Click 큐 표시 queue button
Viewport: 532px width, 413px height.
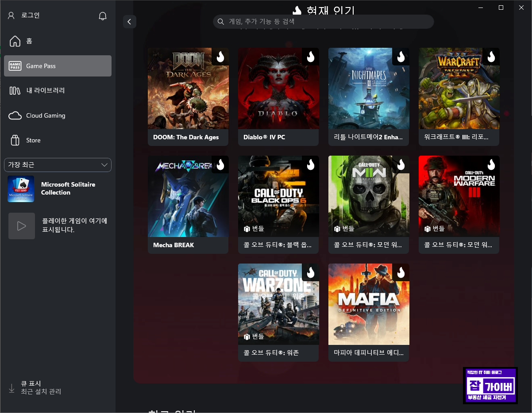point(31,384)
